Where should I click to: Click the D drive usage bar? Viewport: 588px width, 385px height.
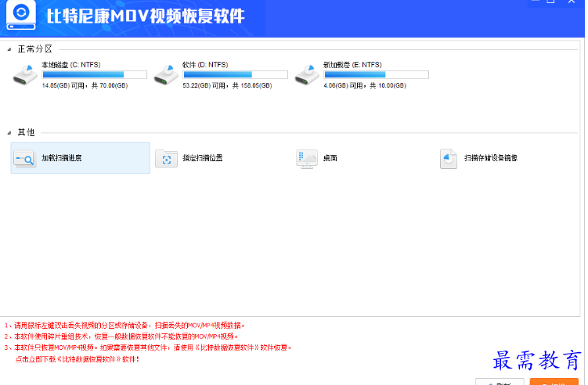click(x=235, y=74)
